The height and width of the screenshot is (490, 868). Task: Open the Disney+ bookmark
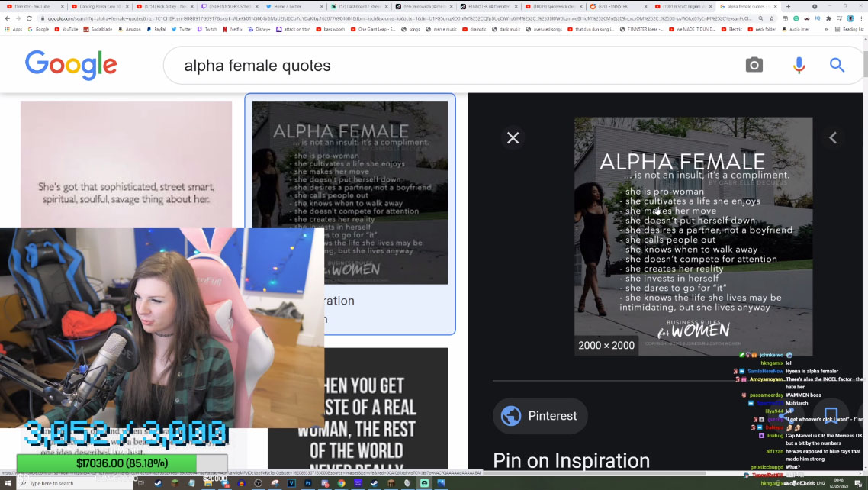tap(259, 29)
